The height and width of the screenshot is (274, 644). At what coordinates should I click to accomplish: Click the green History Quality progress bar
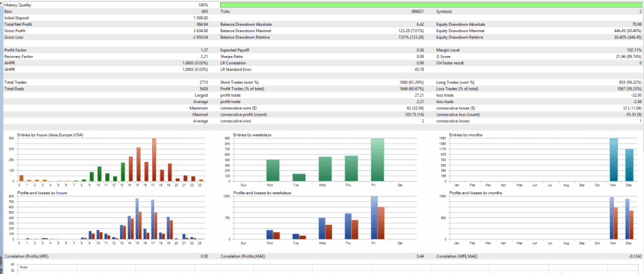coord(431,5)
